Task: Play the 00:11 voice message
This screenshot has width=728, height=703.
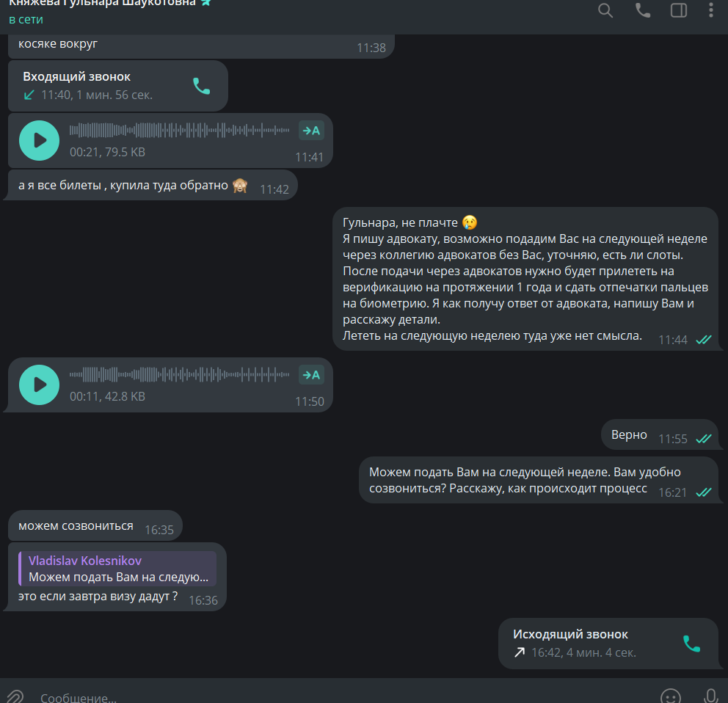Action: pos(39,385)
